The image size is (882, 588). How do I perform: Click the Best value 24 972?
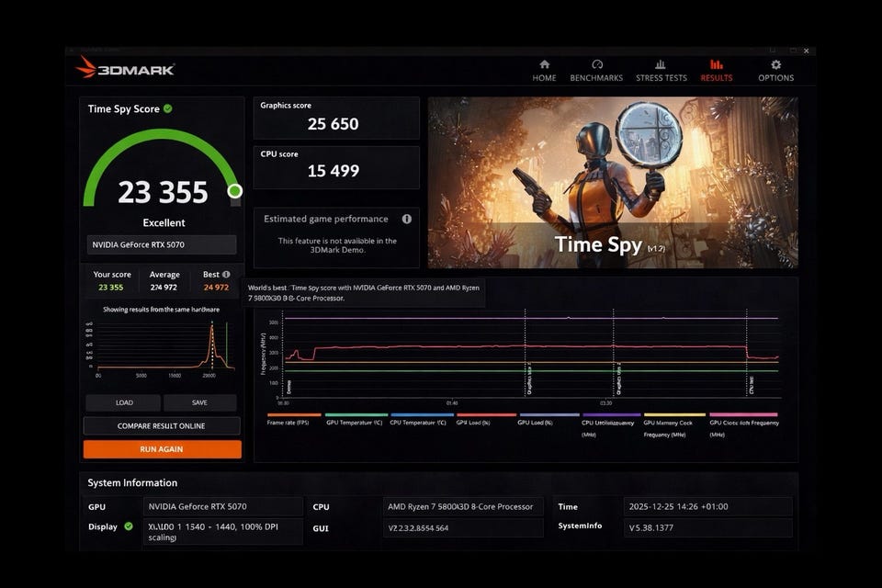coord(216,288)
